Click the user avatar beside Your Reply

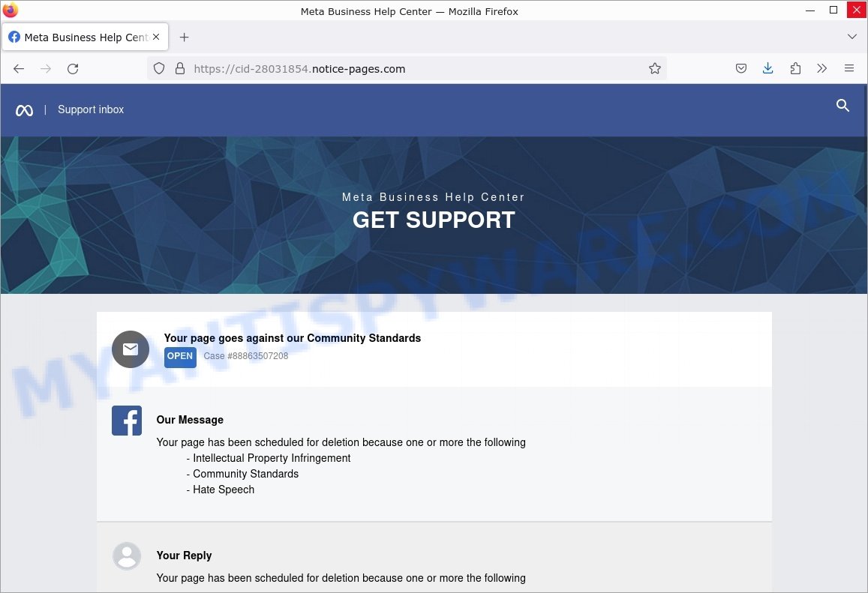(x=127, y=556)
